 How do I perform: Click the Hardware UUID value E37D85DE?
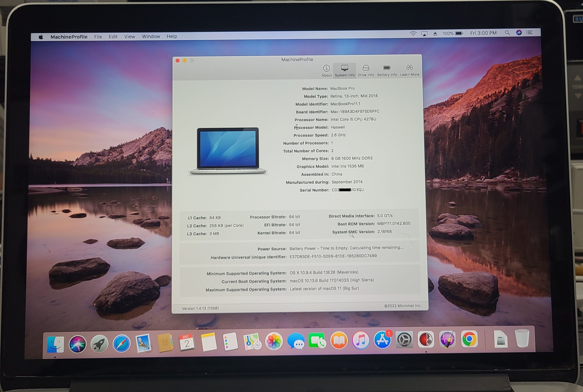333,256
